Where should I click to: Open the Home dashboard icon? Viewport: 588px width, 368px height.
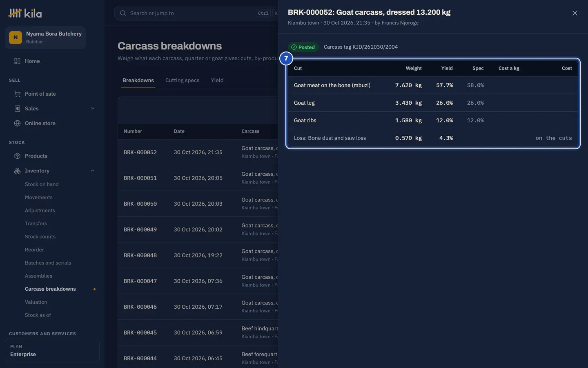[x=17, y=61]
